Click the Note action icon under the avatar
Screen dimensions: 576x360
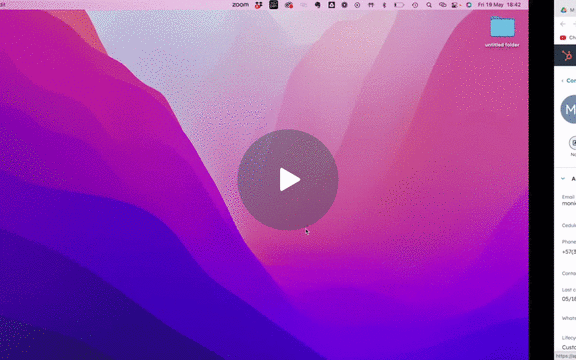tap(573, 143)
